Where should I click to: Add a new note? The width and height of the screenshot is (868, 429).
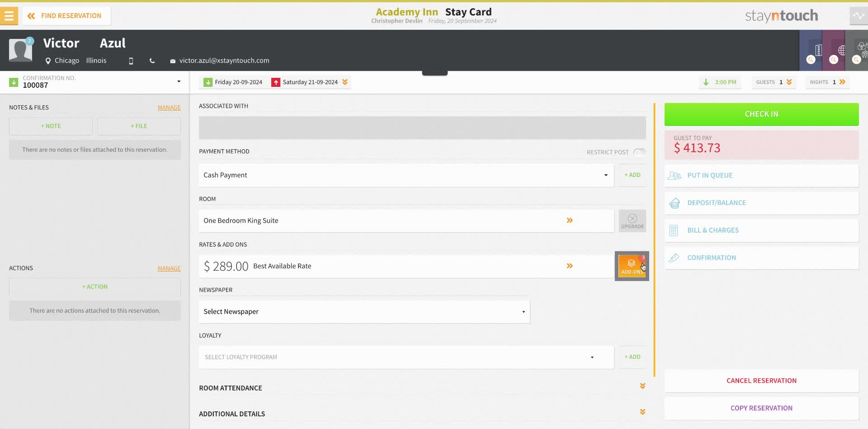tap(51, 126)
